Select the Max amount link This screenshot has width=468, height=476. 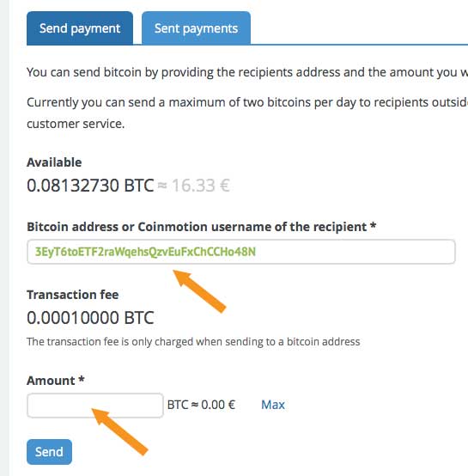pyautogui.click(x=273, y=405)
